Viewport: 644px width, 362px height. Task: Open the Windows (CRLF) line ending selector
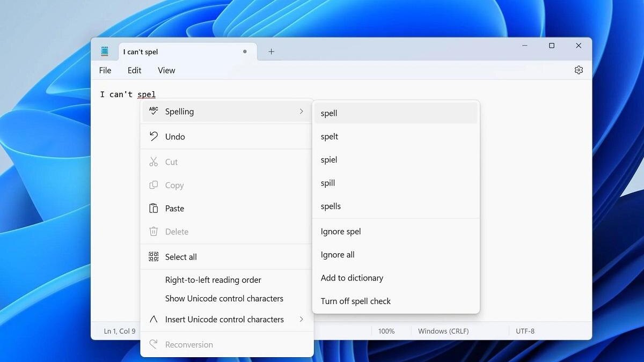click(x=443, y=331)
